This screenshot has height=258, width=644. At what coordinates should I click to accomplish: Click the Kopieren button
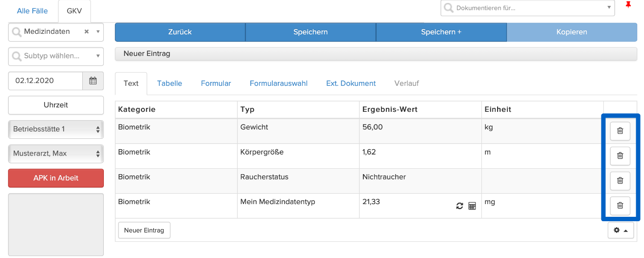click(572, 32)
